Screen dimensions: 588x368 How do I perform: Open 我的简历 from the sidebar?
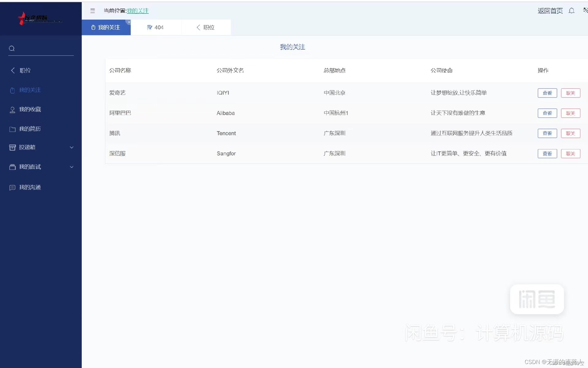[30, 129]
